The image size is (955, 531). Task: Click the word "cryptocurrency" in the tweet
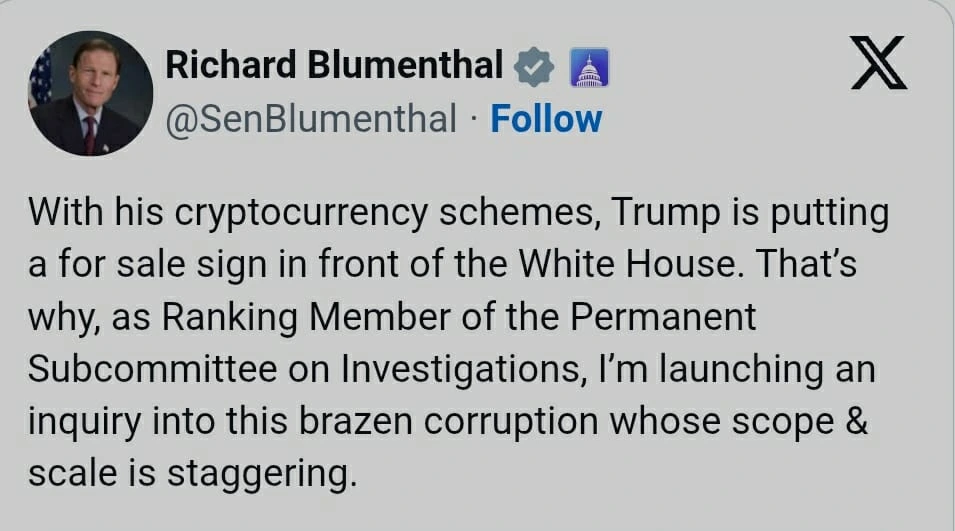[275, 213]
